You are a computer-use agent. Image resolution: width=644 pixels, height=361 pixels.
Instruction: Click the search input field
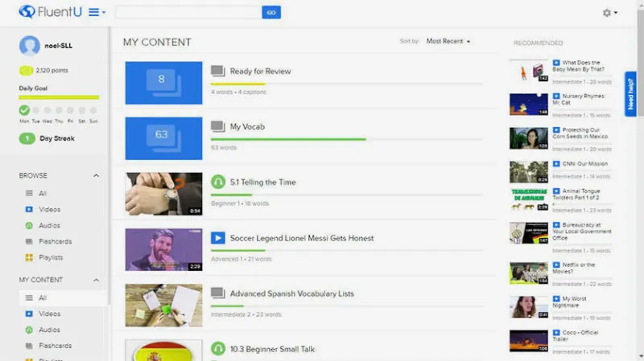coord(188,13)
